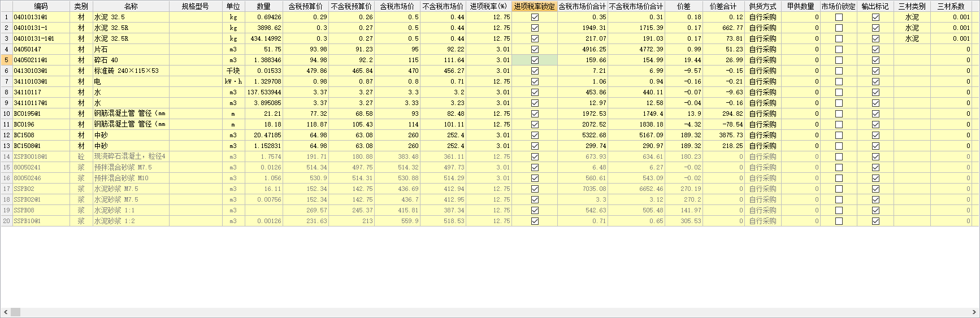Click the 价差合计 column header
The image size is (980, 318).
pyautogui.click(x=723, y=6)
